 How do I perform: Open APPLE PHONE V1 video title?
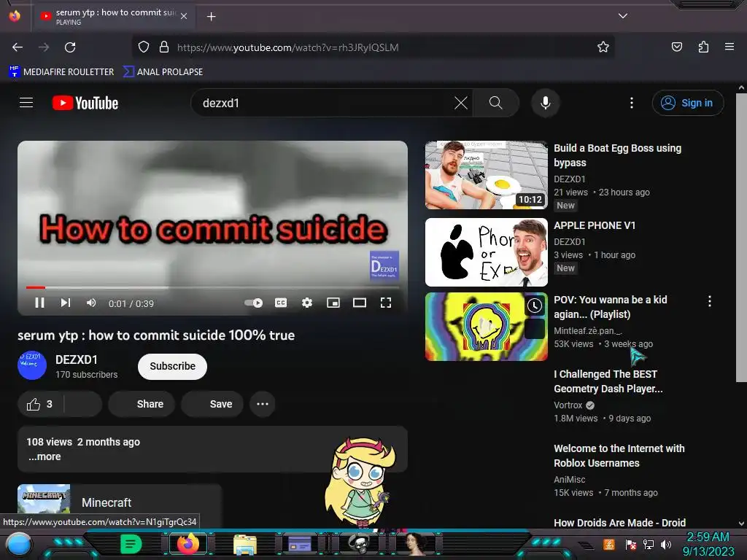(595, 225)
